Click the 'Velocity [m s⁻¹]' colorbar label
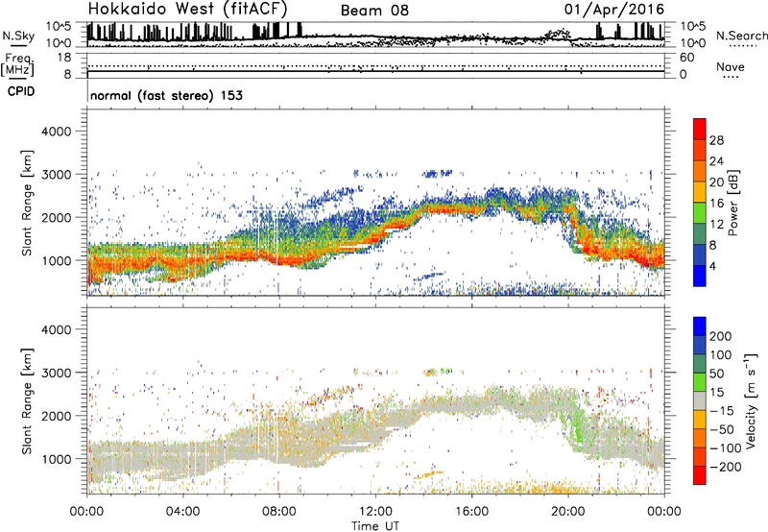 tap(751, 400)
